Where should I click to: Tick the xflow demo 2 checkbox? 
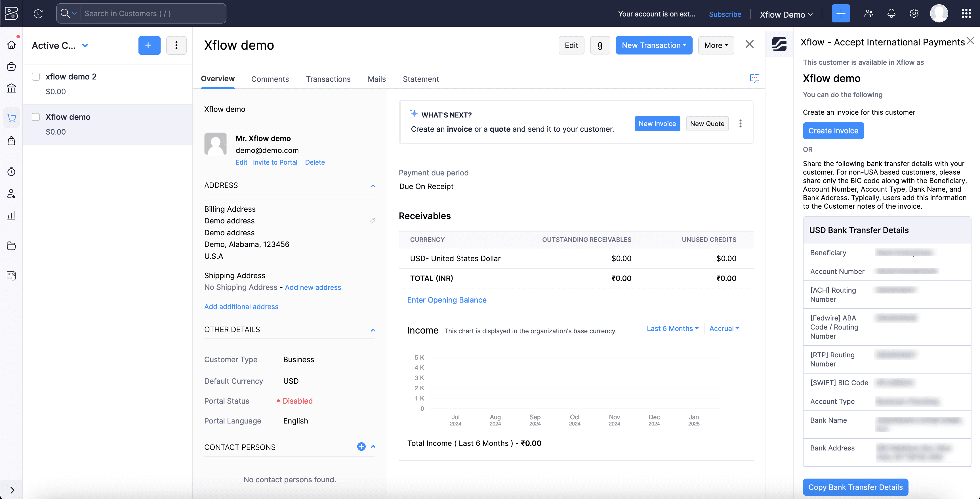[x=36, y=77]
